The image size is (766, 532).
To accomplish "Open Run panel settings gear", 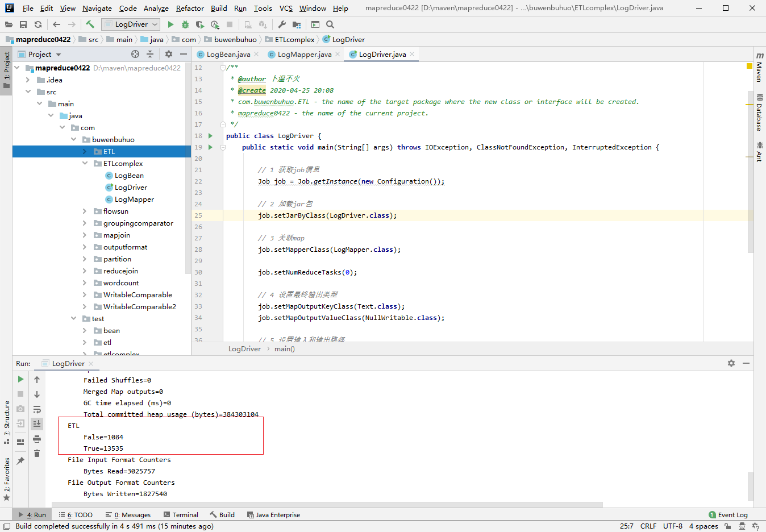I will [731, 363].
